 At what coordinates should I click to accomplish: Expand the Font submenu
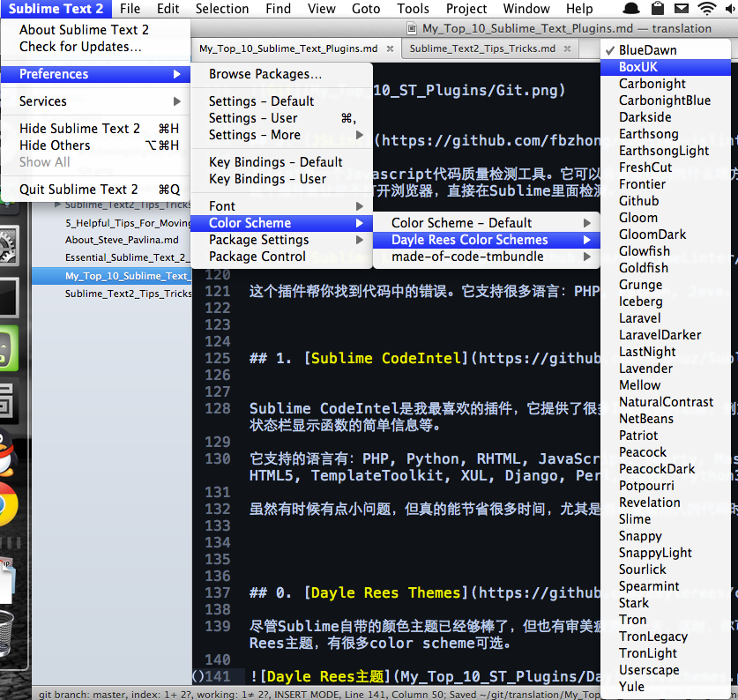pyautogui.click(x=281, y=206)
